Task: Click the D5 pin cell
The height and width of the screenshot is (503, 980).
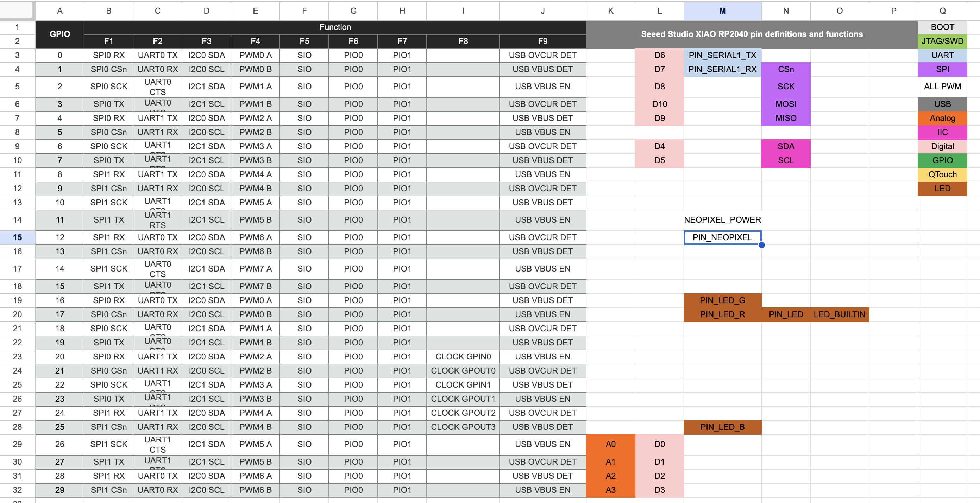Action: pyautogui.click(x=659, y=160)
